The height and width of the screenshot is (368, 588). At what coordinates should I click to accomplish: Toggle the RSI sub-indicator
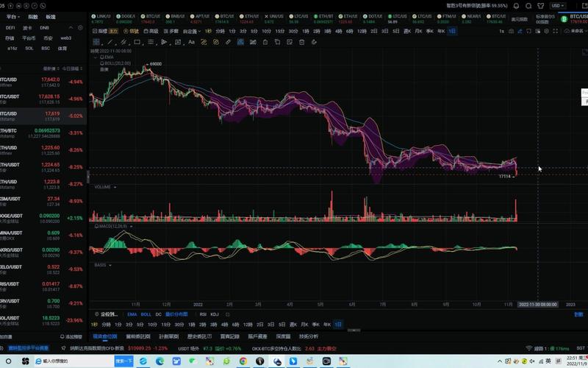point(203,314)
